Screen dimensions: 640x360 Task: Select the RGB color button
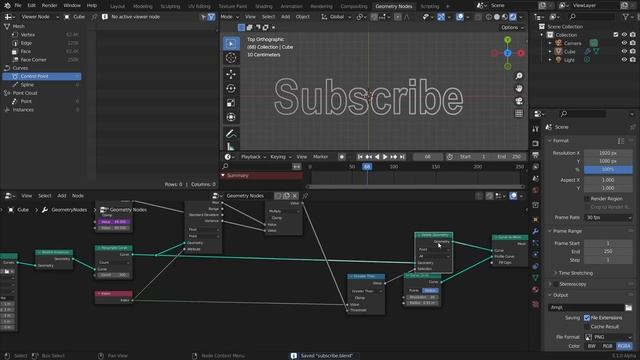[607, 346]
